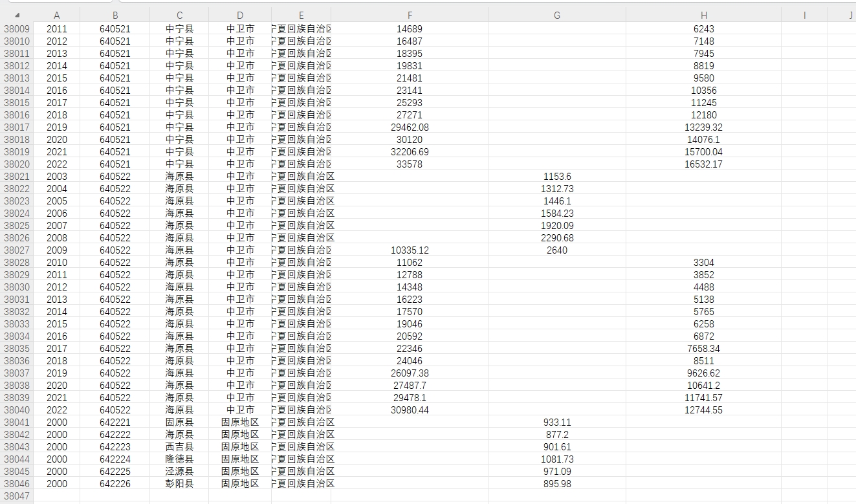Image resolution: width=856 pixels, height=504 pixels.
Task: Click county cell 隆德县
Action: pyautogui.click(x=179, y=459)
